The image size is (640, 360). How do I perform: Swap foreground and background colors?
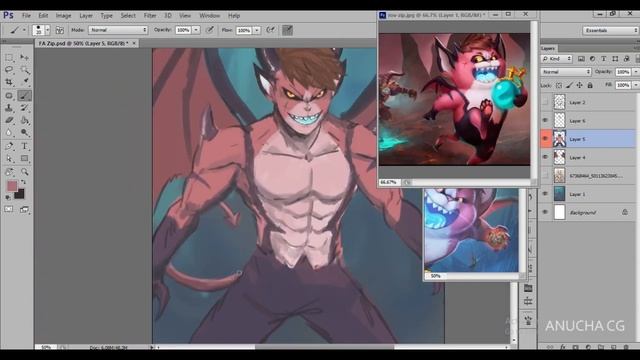point(24,182)
